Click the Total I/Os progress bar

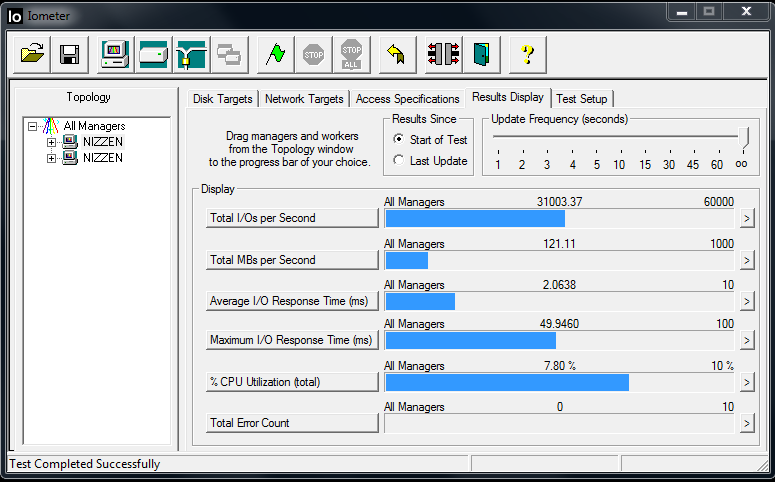pos(560,218)
